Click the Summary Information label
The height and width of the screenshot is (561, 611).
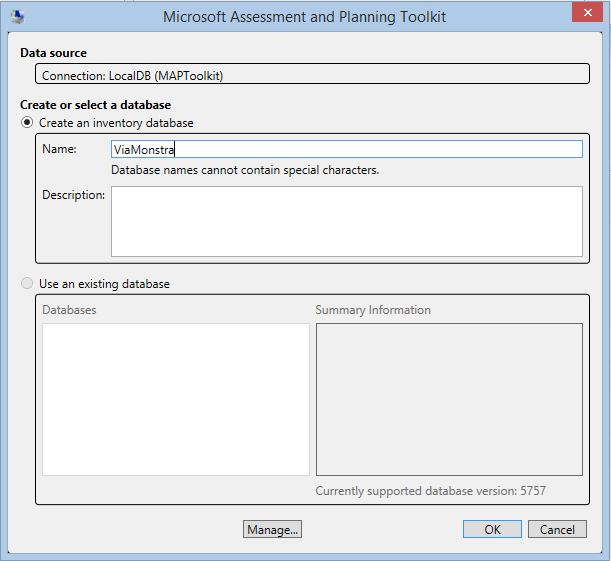point(373,310)
